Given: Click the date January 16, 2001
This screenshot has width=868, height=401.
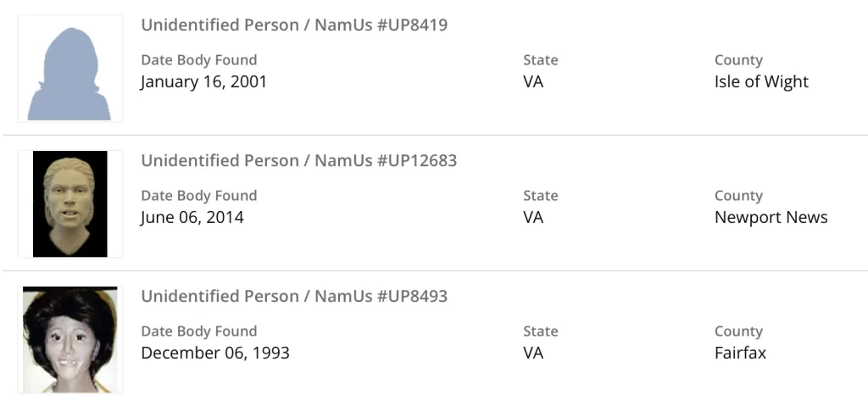Looking at the screenshot, I should click(x=203, y=82).
